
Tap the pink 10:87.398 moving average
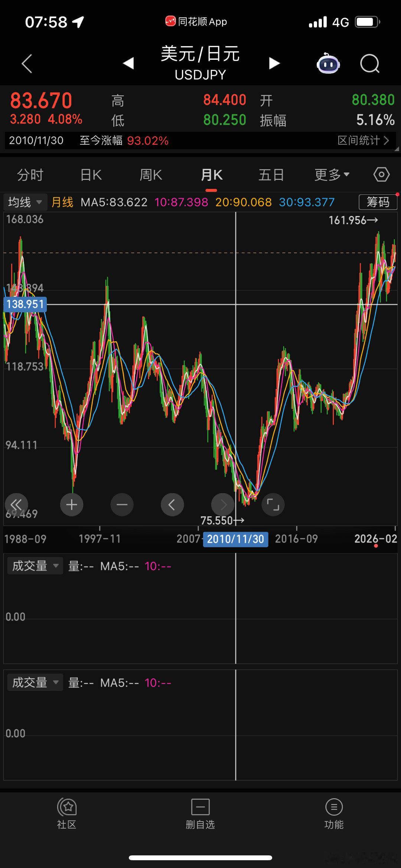tap(181, 202)
